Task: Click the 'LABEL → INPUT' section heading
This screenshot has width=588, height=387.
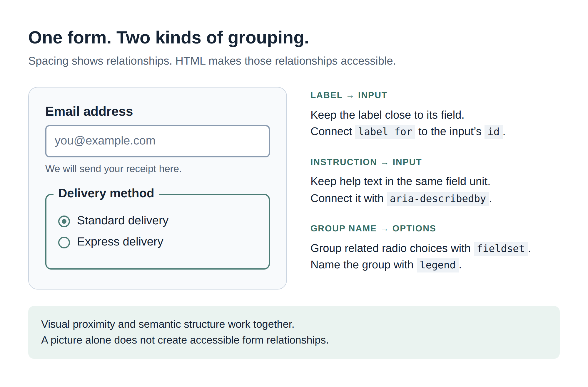Action: (349, 95)
